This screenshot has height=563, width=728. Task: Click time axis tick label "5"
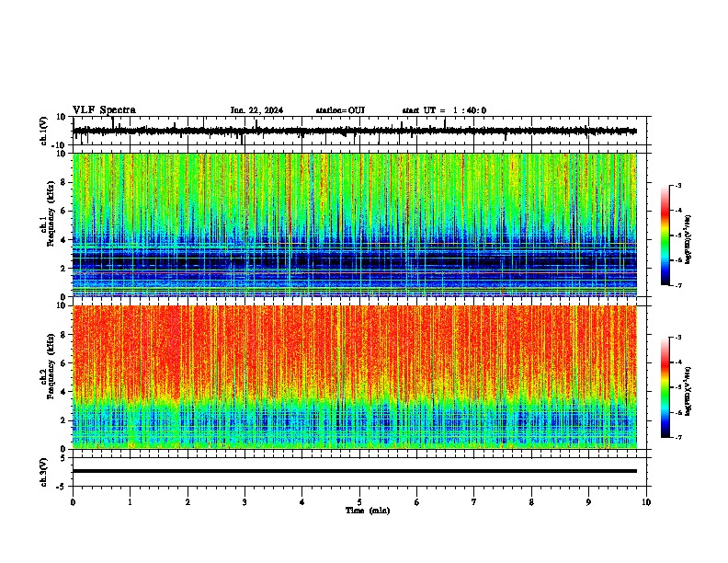(359, 502)
